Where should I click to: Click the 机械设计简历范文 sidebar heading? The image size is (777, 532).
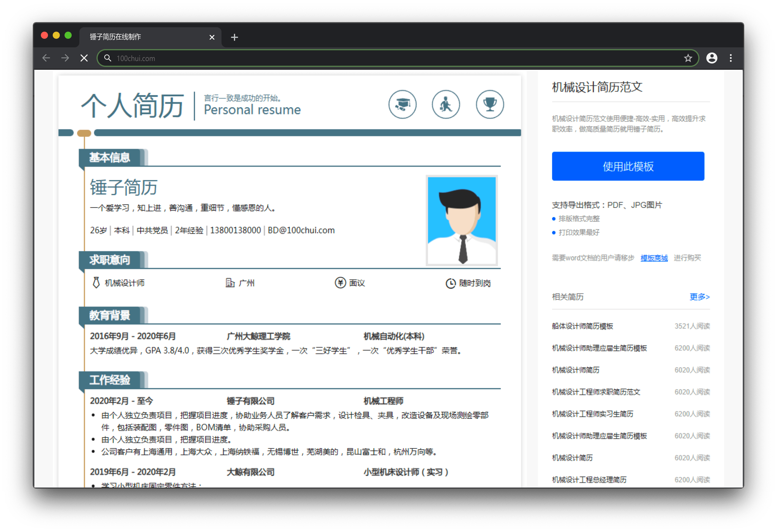point(597,87)
